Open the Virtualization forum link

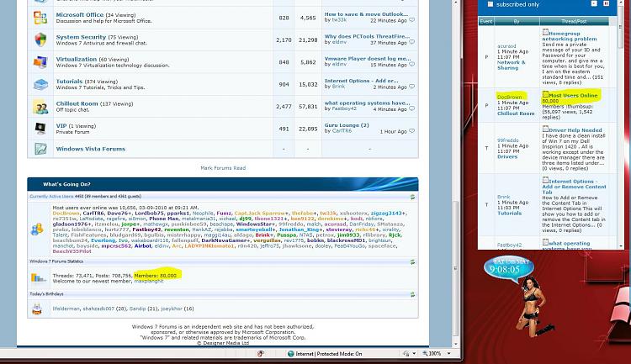(77, 59)
